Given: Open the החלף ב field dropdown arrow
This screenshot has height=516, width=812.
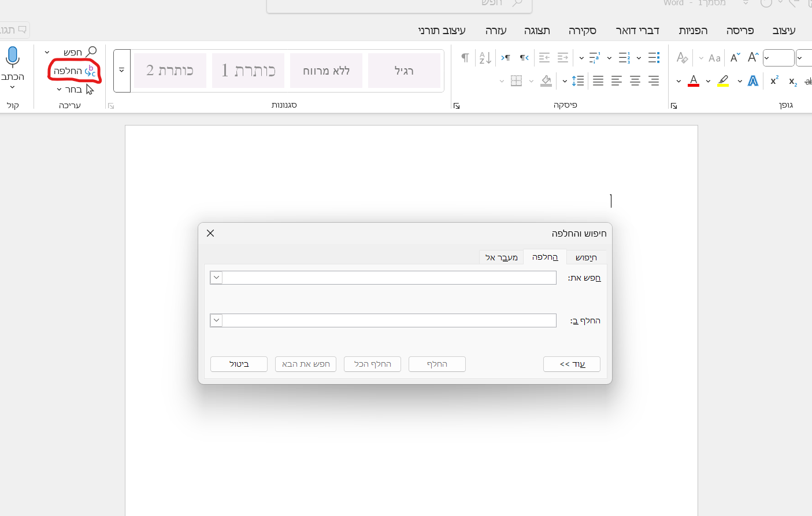Looking at the screenshot, I should tap(216, 320).
